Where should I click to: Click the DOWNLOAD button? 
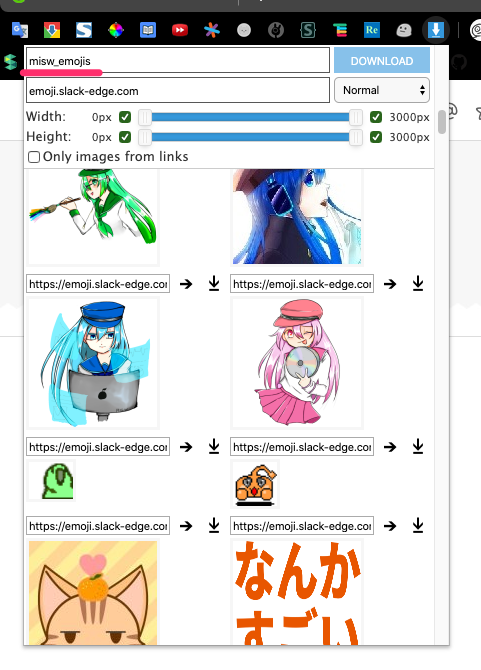(382, 61)
